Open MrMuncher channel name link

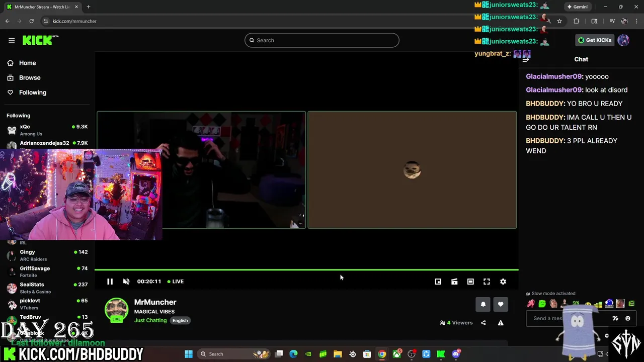pyautogui.click(x=155, y=302)
